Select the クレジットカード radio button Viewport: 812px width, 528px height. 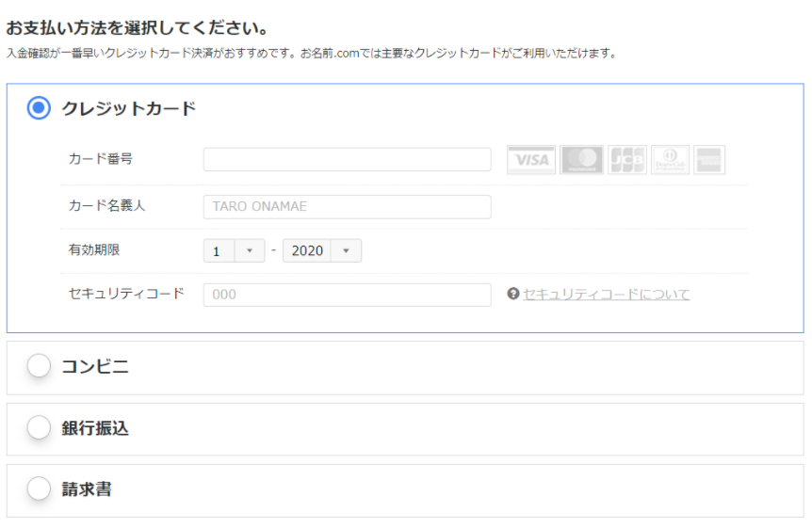[x=39, y=108]
